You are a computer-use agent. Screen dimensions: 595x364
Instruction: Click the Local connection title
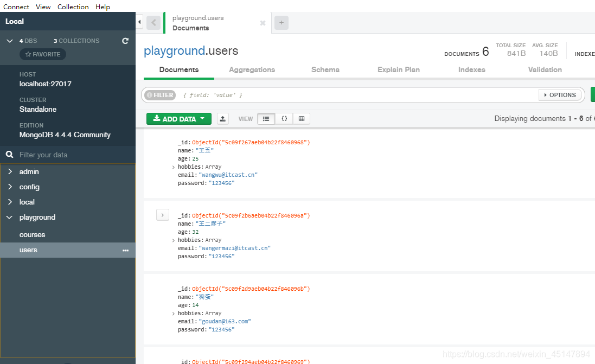click(15, 21)
